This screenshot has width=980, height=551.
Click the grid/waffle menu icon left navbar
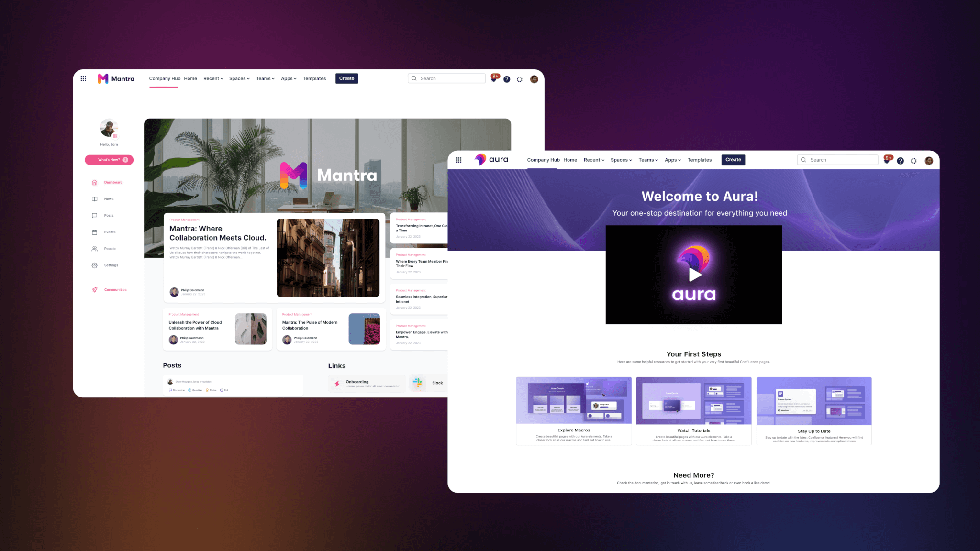click(x=83, y=79)
